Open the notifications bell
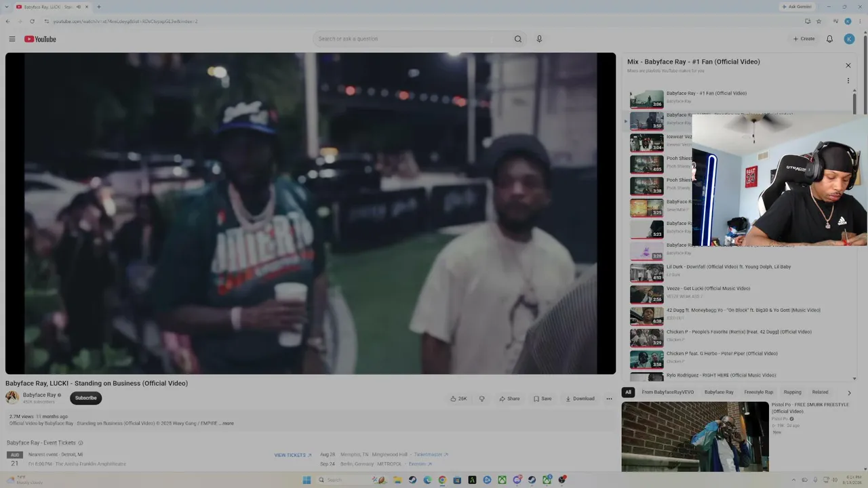Image resolution: width=868 pixels, height=488 pixels. point(829,39)
